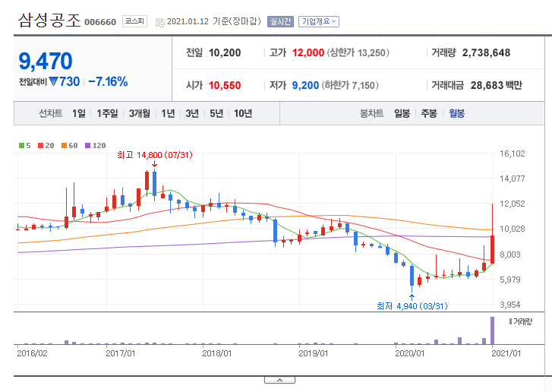Click the tallest purple volume bar
This screenshot has height=392, width=552.
492,330
